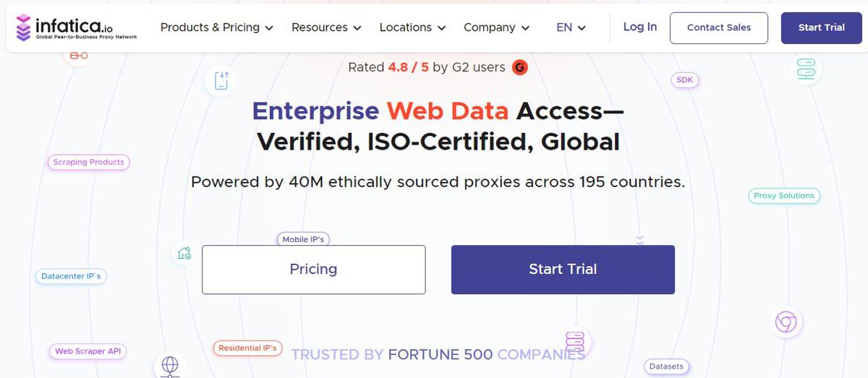The image size is (868, 378).
Task: Open the Resources dropdown
Action: [325, 27]
